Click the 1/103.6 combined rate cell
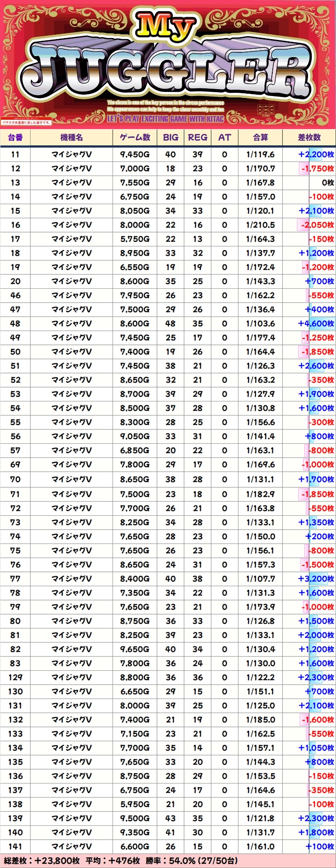This screenshot has width=336, height=868. (260, 324)
